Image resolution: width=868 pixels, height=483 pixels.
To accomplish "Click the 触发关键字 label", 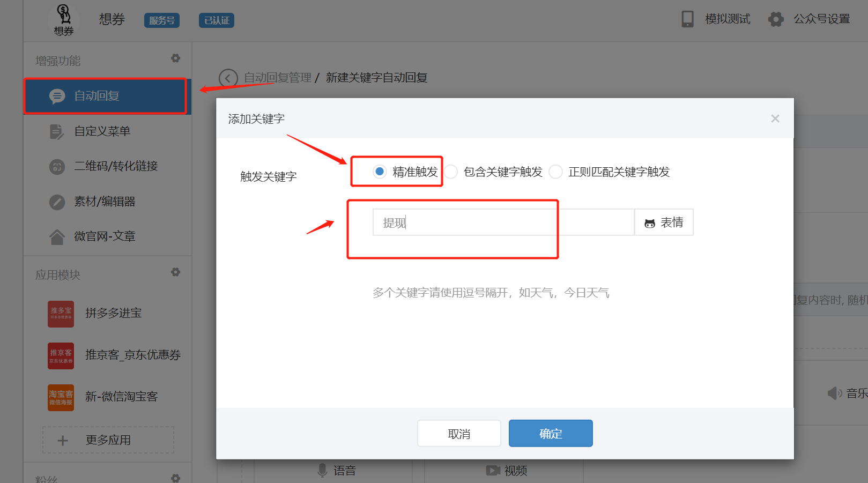I will (x=268, y=176).
